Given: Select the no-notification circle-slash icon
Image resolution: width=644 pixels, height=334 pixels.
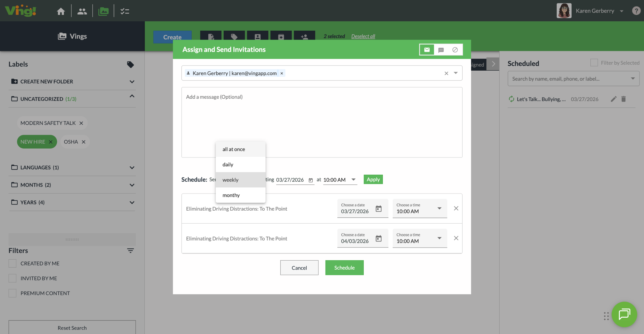Looking at the screenshot, I should click(455, 50).
